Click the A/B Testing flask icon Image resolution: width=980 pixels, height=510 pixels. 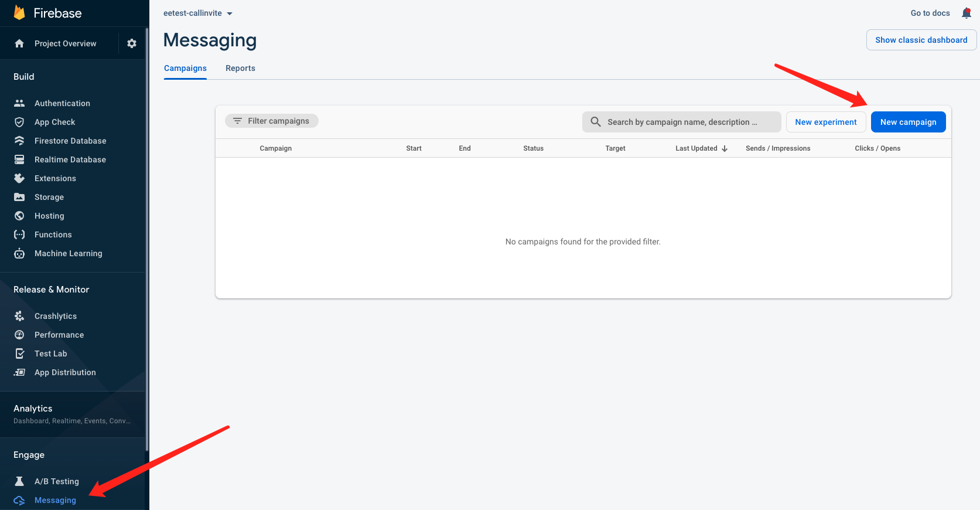(x=19, y=481)
